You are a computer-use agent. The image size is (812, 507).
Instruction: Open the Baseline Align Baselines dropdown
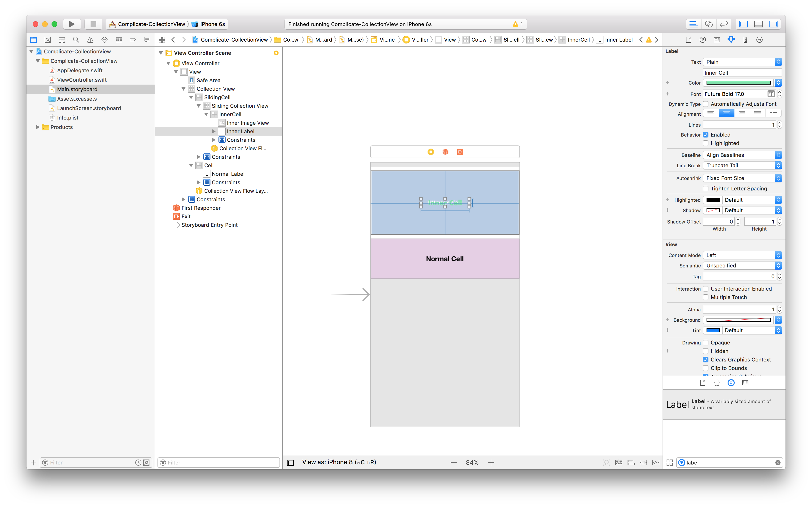[742, 155]
